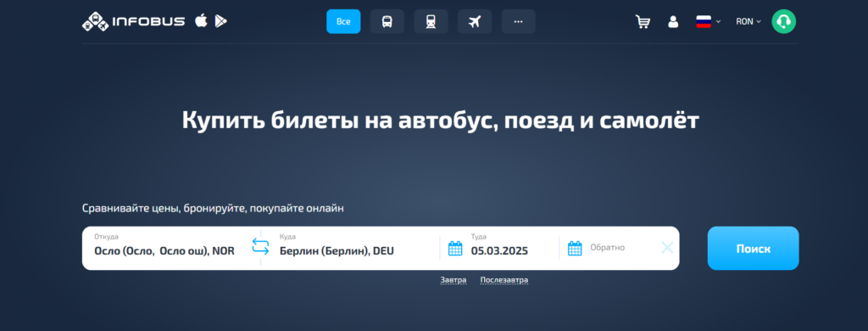The width and height of the screenshot is (868, 331).
Task: Open the shopping cart
Action: [643, 21]
